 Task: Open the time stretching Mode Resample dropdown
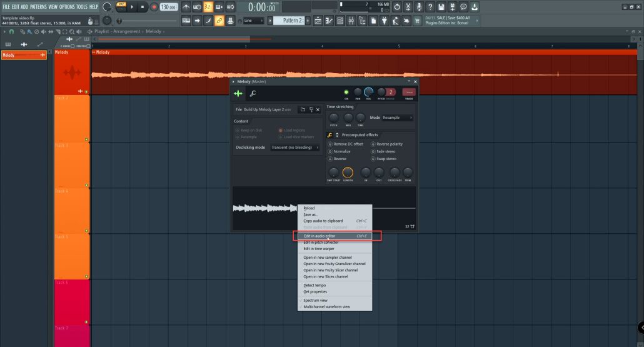coord(398,118)
